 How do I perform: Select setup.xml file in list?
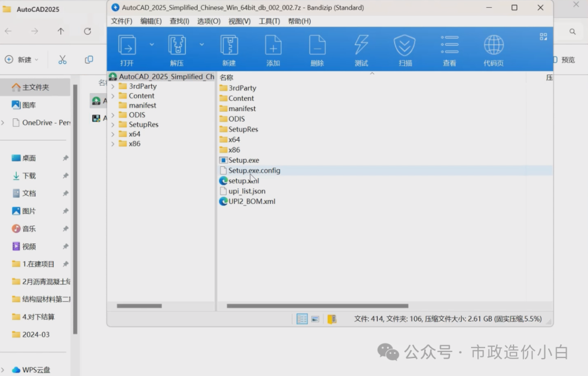pos(239,181)
